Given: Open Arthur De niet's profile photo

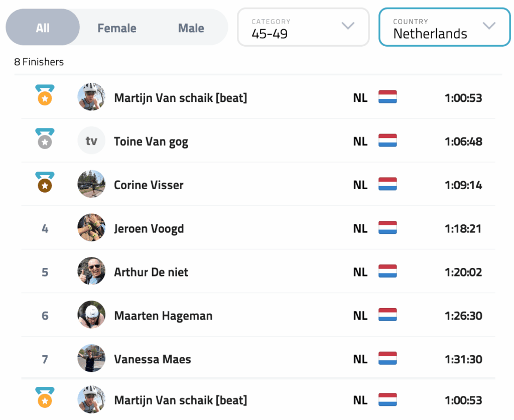Looking at the screenshot, I should [91, 272].
